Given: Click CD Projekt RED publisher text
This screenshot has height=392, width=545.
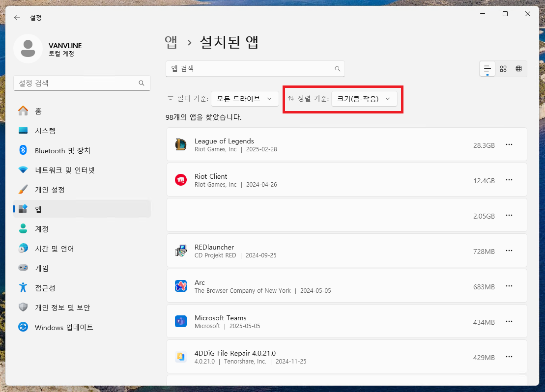Looking at the screenshot, I should coord(215,255).
